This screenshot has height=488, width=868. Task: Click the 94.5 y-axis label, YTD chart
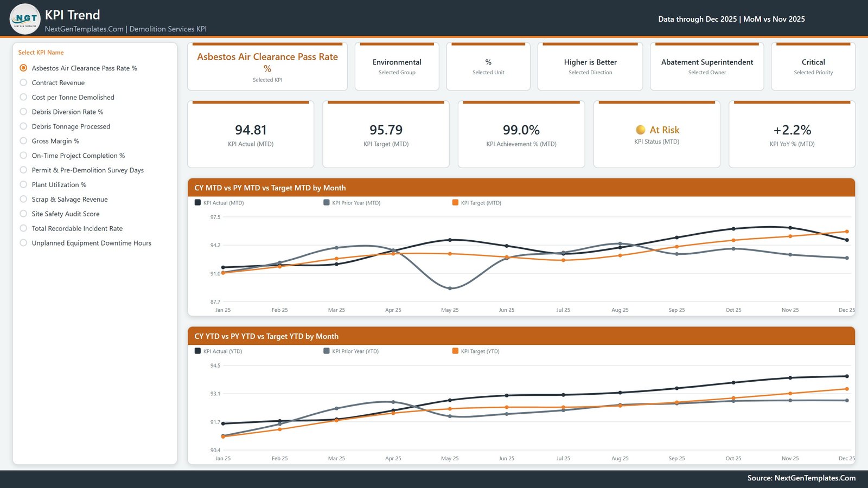click(215, 365)
